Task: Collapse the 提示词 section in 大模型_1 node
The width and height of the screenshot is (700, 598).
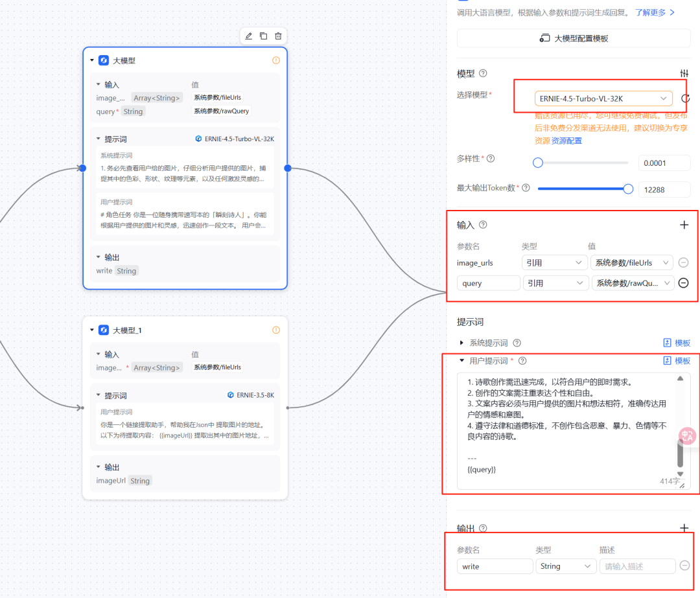Action: click(x=99, y=395)
